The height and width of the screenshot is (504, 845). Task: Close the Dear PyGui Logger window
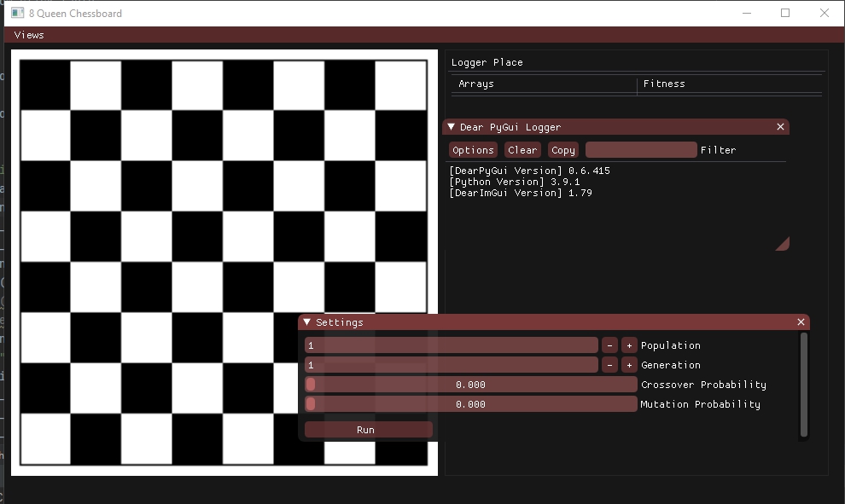coord(780,127)
